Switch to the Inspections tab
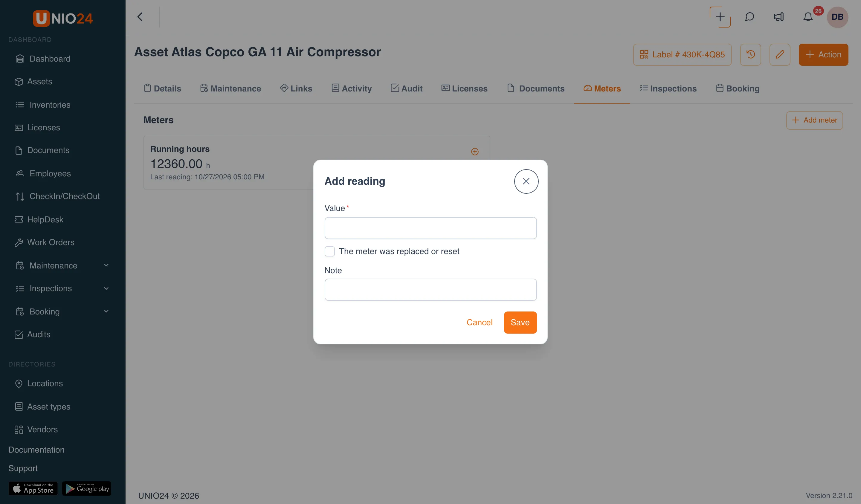Screen dimensions: 861x504 tap(668, 88)
